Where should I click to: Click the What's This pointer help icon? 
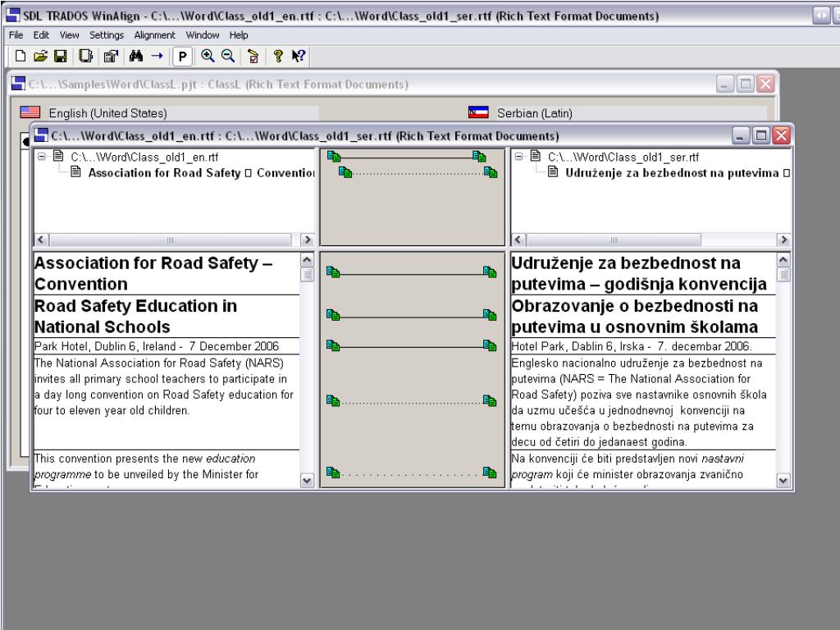pyautogui.click(x=299, y=56)
